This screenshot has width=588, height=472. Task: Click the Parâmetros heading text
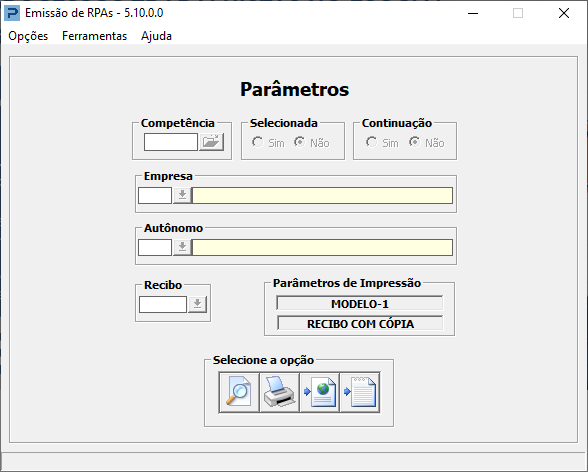294,89
